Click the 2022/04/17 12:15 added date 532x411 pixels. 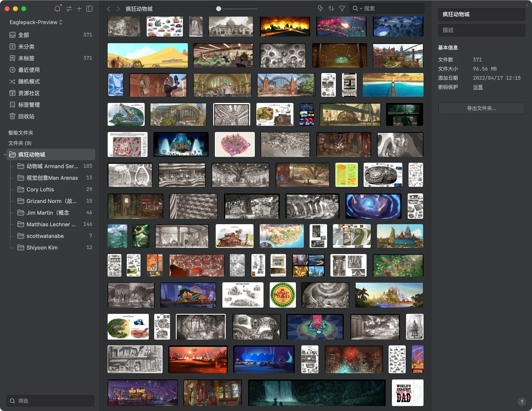[497, 78]
